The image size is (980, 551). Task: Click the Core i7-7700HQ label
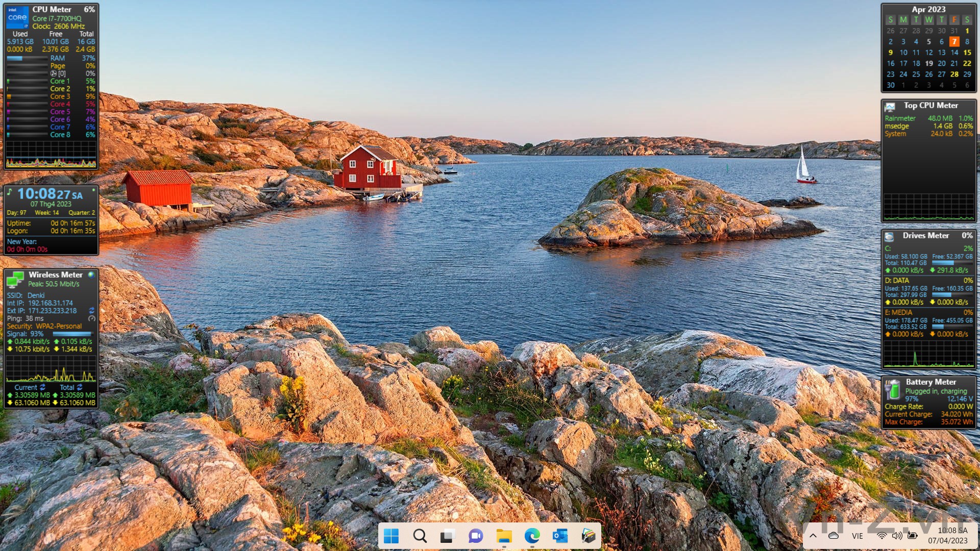click(x=57, y=18)
